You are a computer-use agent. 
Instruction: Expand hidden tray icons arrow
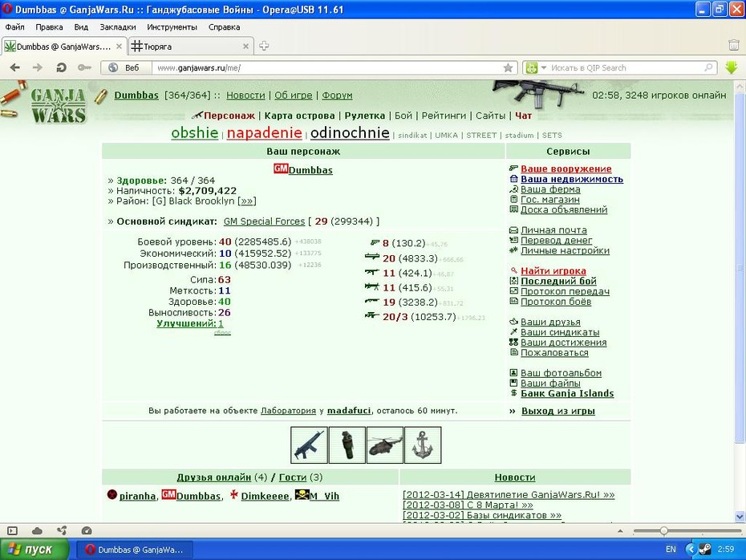click(691, 549)
